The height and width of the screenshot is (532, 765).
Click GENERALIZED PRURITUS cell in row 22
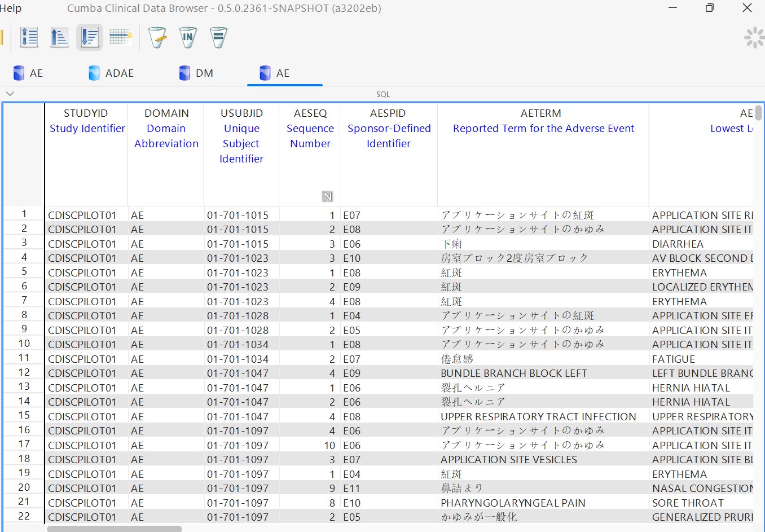702,517
